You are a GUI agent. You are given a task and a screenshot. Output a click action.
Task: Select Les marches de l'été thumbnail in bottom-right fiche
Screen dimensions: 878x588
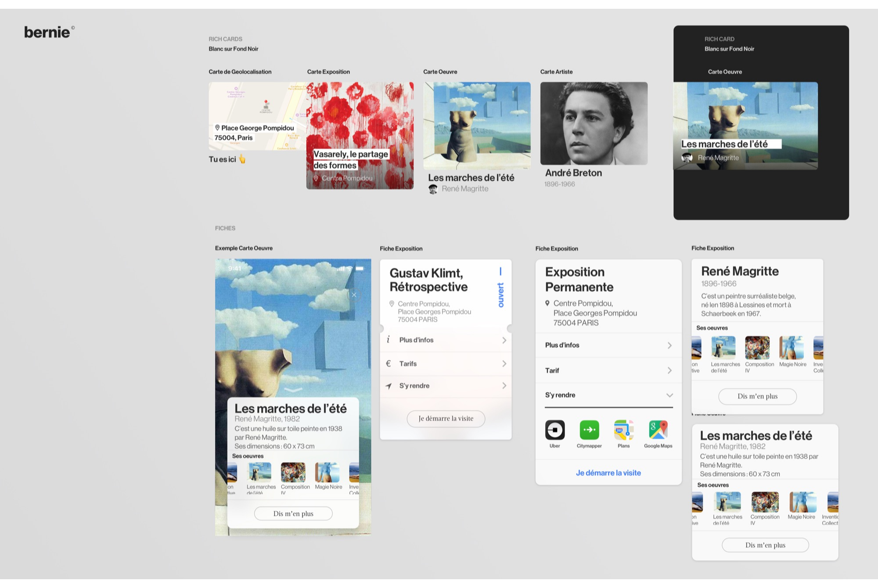[x=727, y=502]
